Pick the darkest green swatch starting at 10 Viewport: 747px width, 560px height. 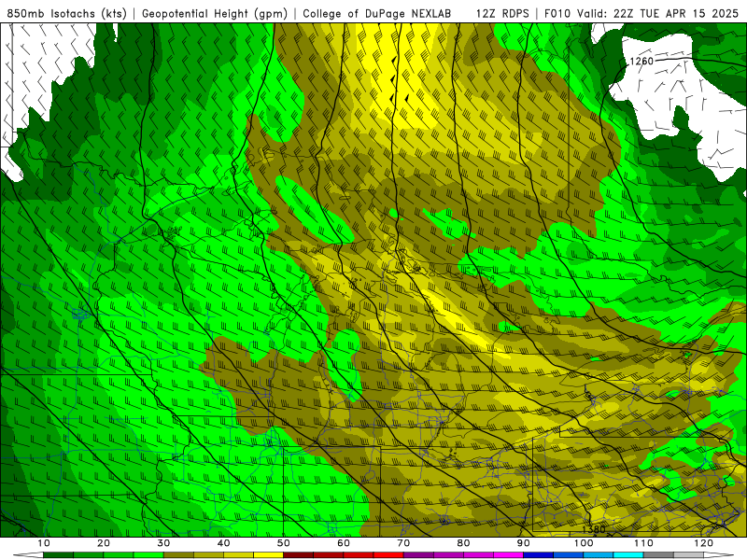58,554
